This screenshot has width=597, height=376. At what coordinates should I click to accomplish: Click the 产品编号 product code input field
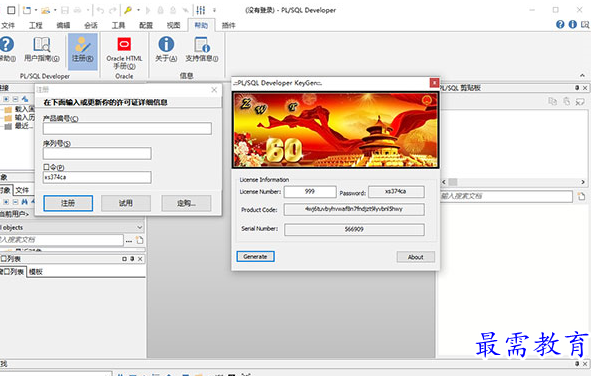point(127,129)
